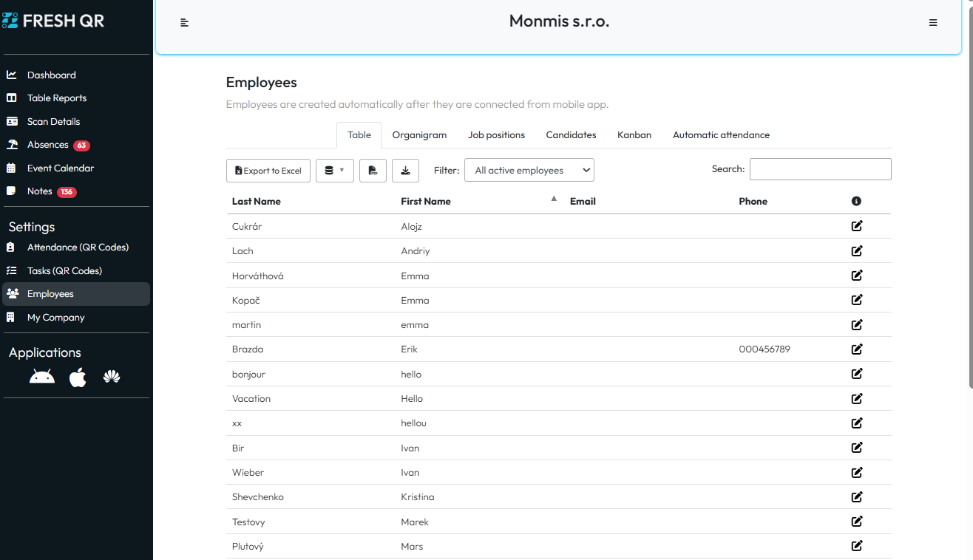Open the hamburger menu at top right

tap(933, 23)
